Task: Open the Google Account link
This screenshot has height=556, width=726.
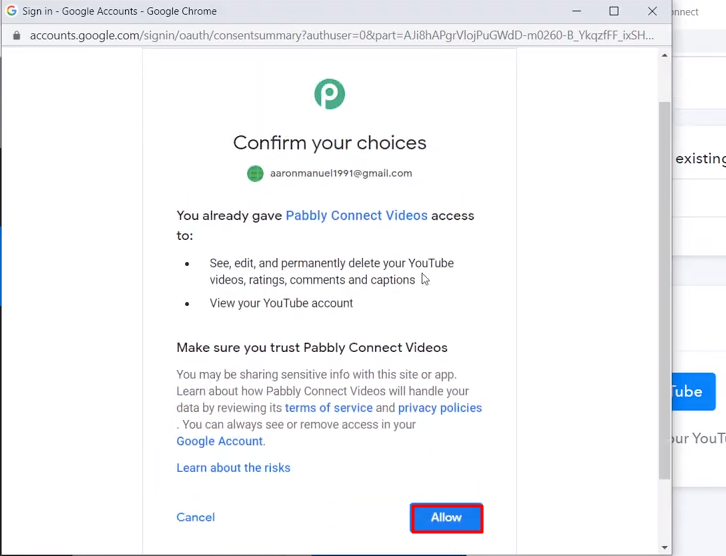Action: tap(219, 441)
